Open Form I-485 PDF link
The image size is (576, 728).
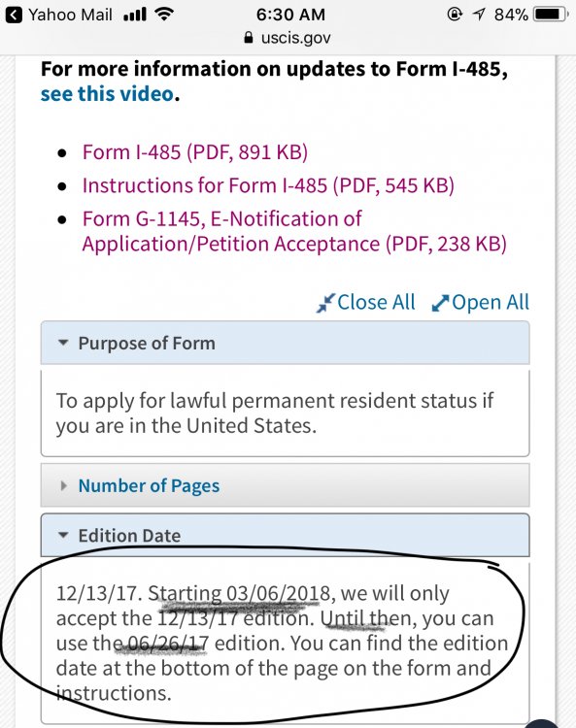click(195, 152)
